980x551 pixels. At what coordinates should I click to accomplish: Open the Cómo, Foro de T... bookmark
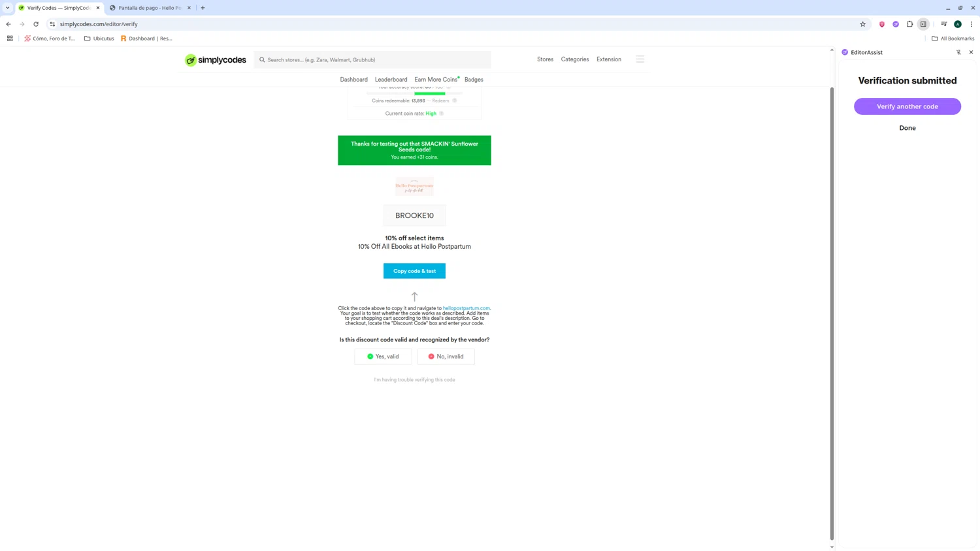point(50,39)
